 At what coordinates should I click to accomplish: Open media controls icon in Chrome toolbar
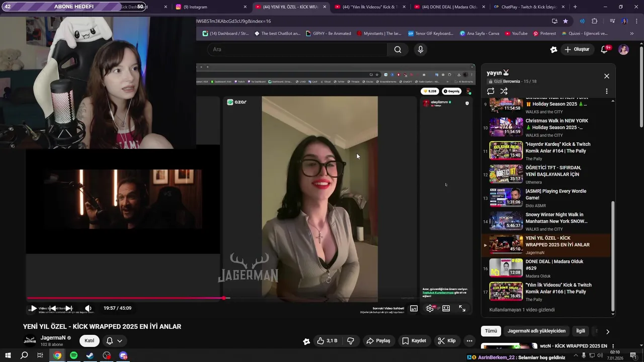612,21
